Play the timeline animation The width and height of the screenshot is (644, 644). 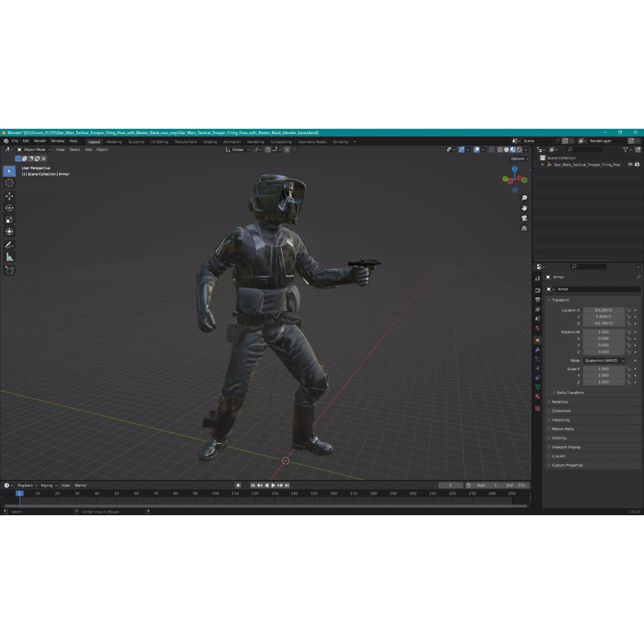click(x=274, y=485)
